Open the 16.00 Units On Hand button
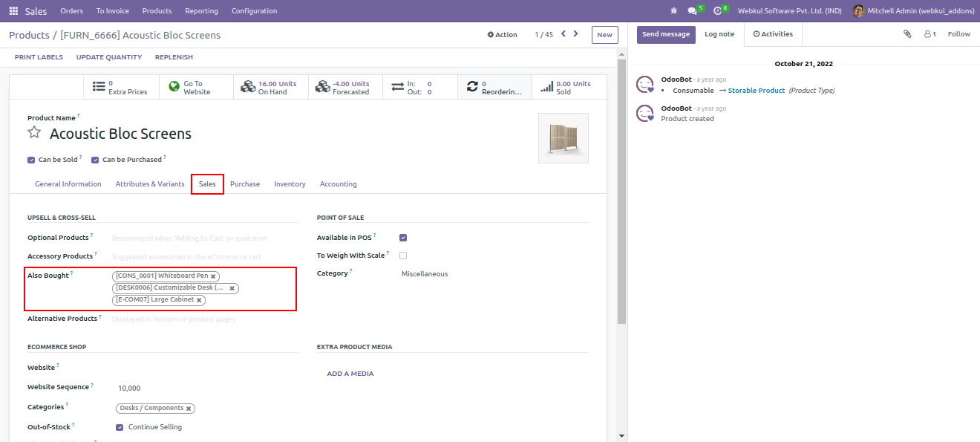The height and width of the screenshot is (442, 980). click(x=270, y=87)
